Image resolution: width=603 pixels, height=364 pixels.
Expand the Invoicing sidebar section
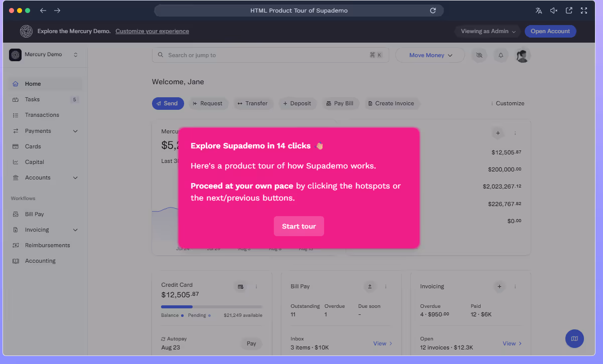point(45,230)
